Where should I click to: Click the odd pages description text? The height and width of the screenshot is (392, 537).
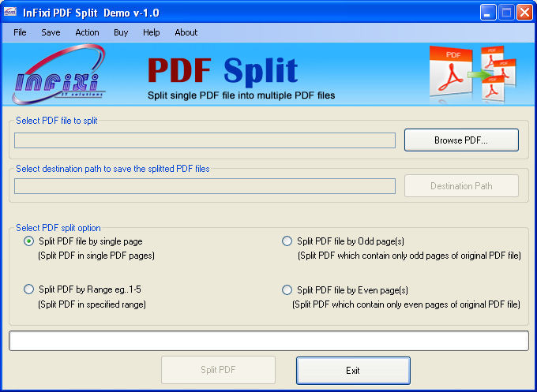(x=409, y=256)
